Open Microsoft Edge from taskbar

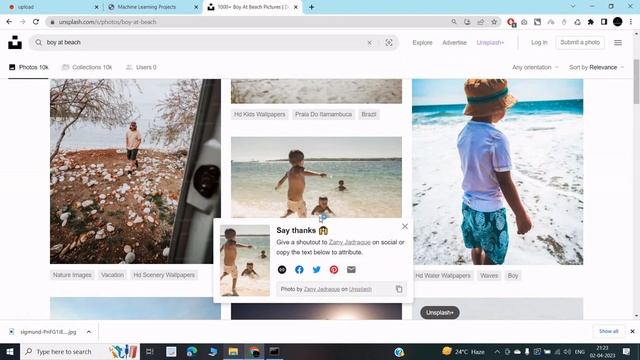pos(191,351)
